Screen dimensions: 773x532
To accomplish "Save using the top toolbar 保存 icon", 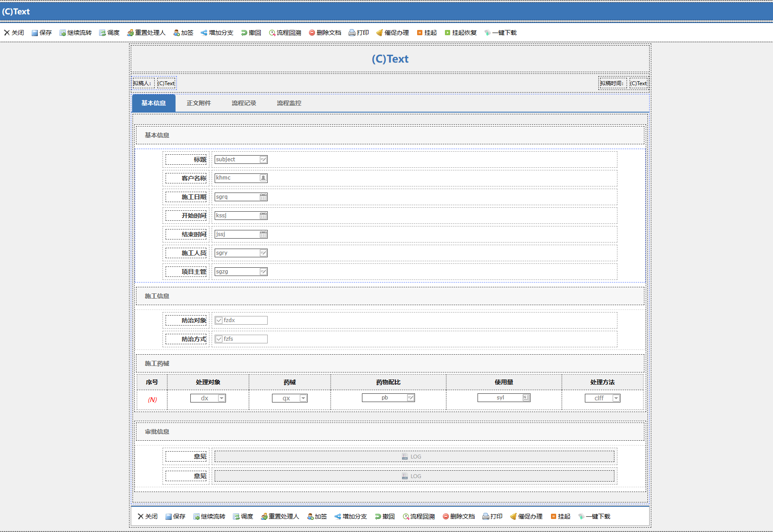I will pos(35,33).
